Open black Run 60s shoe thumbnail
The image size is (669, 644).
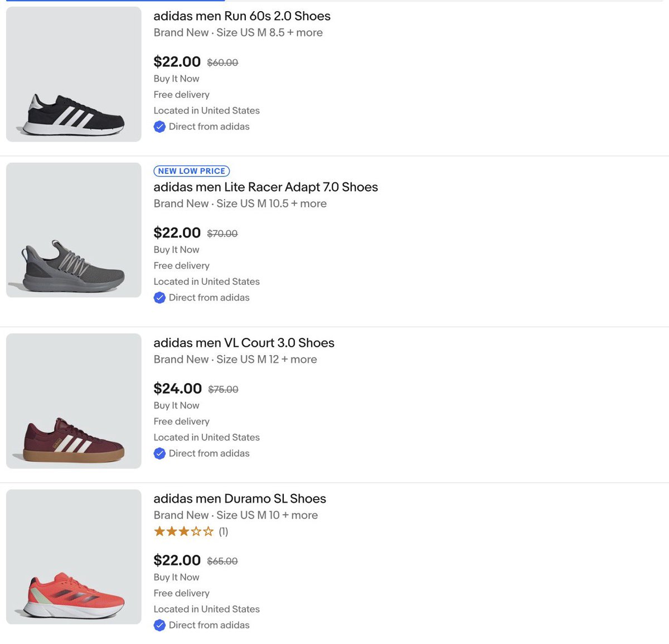pyautogui.click(x=74, y=74)
